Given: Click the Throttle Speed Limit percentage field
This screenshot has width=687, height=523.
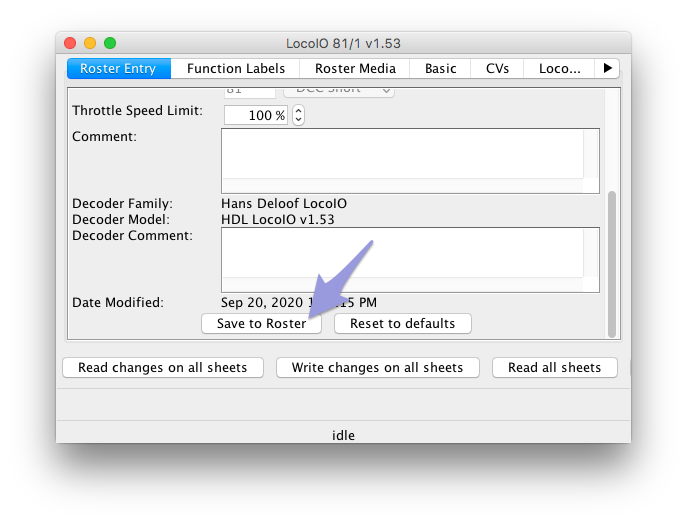Looking at the screenshot, I should (255, 115).
